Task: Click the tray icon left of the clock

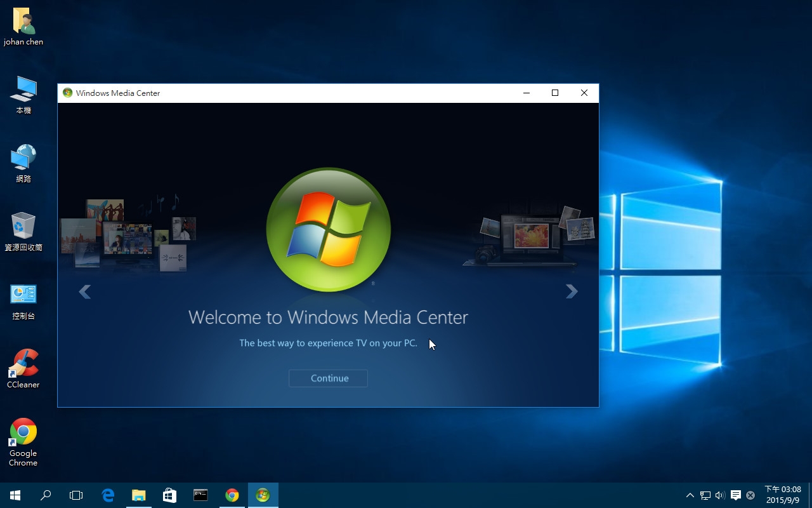Action: [750, 495]
